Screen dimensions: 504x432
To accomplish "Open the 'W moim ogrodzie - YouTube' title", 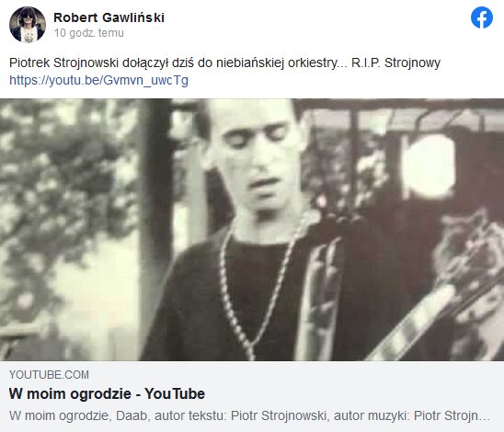I will click(107, 393).
